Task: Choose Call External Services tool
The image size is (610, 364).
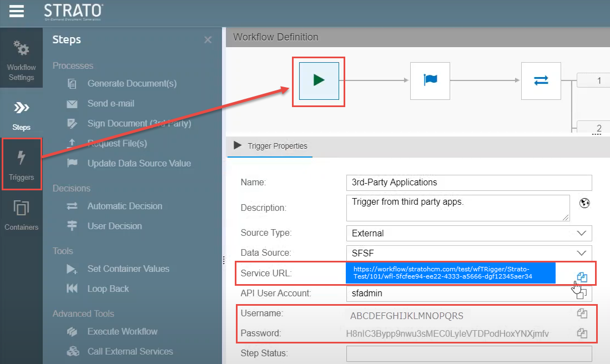Action: click(x=130, y=351)
